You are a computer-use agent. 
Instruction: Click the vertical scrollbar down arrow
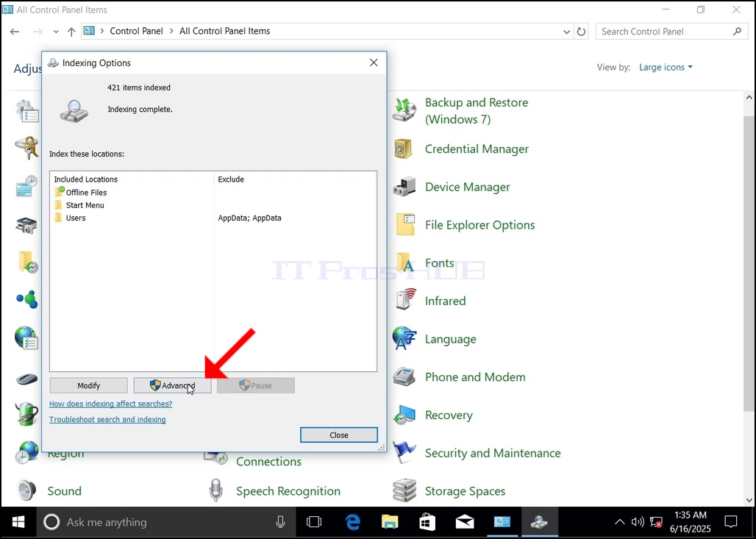pos(749,500)
